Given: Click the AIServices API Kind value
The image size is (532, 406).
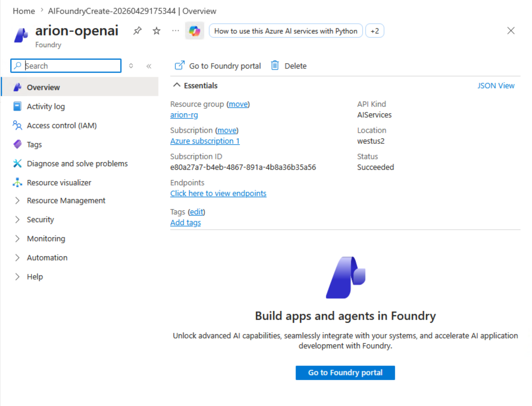Looking at the screenshot, I should tap(374, 115).
